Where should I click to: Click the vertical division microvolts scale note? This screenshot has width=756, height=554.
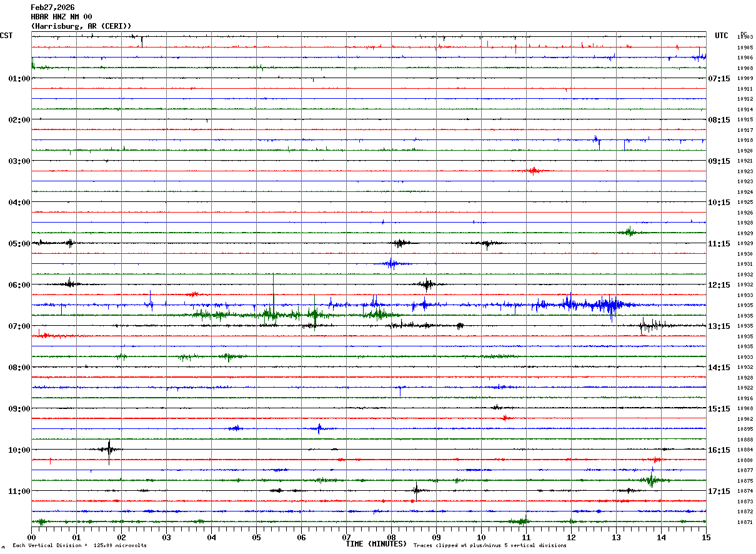tap(79, 546)
